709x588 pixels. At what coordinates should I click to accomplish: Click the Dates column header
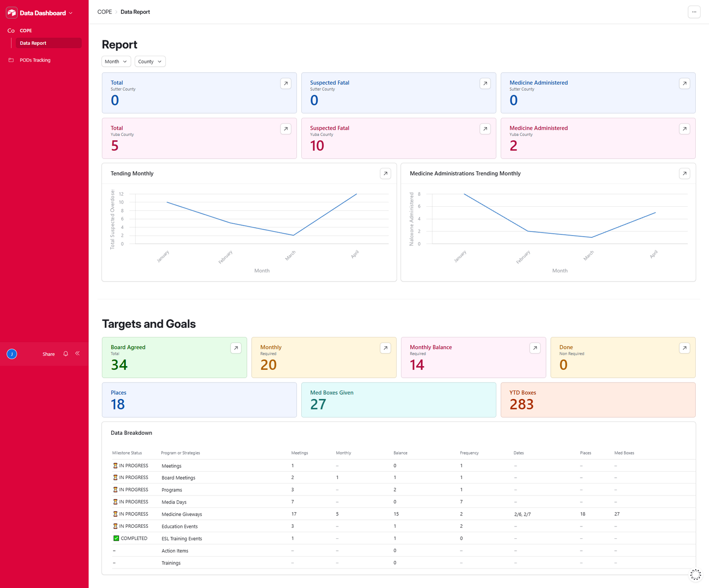pyautogui.click(x=518, y=453)
